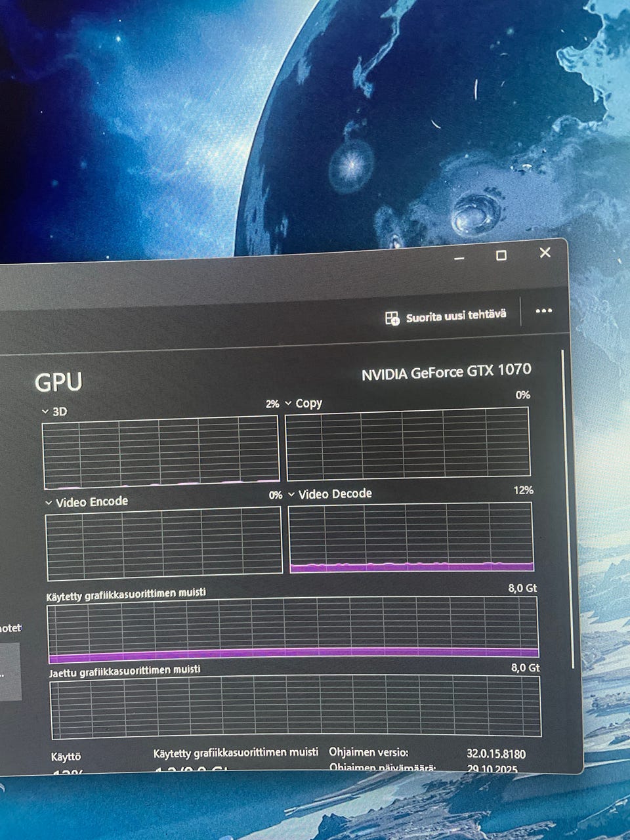
Task: Open the three-dots more options menu
Action: click(x=543, y=311)
